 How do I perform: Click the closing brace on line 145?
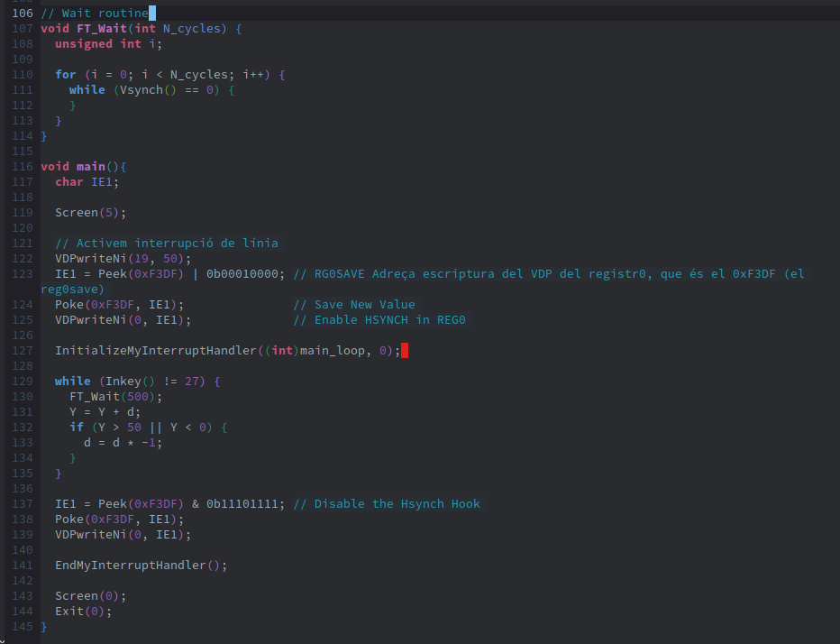44,627
